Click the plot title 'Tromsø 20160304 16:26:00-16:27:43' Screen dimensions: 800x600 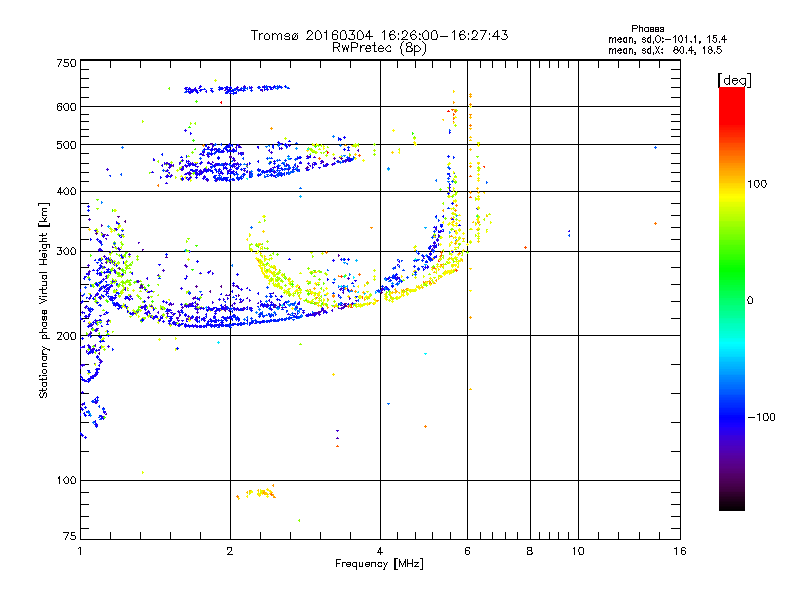pyautogui.click(x=380, y=35)
